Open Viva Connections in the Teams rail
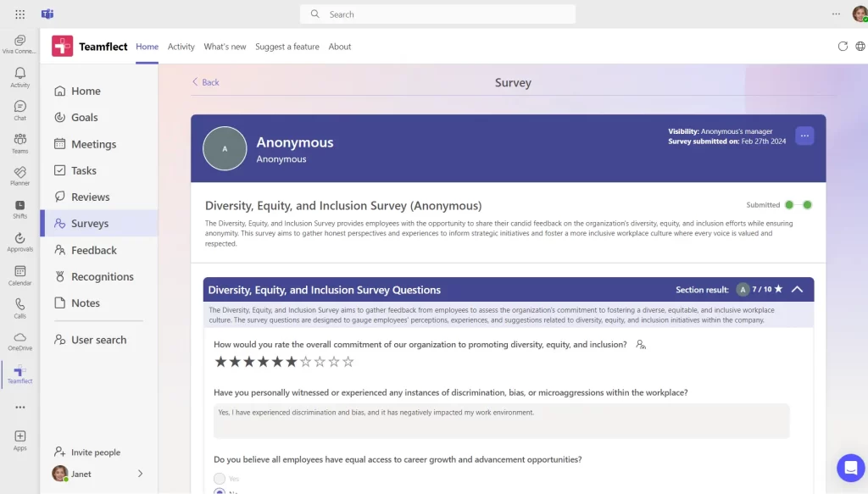 (x=20, y=44)
